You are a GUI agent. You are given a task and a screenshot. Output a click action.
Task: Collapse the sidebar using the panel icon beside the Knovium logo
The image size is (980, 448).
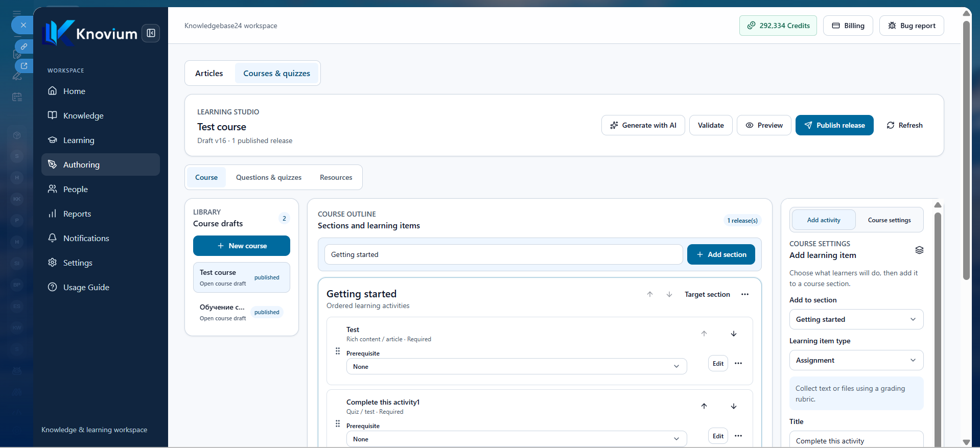click(x=151, y=33)
